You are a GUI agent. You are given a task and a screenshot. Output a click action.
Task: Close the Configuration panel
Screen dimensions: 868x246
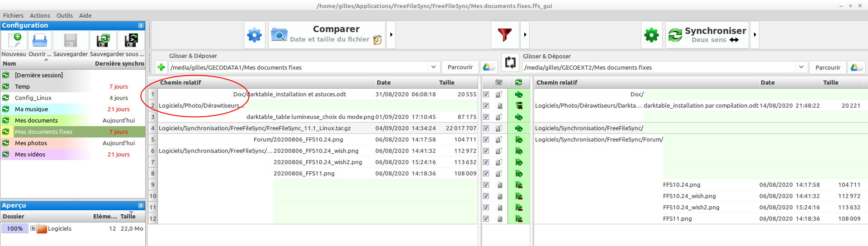(141, 26)
